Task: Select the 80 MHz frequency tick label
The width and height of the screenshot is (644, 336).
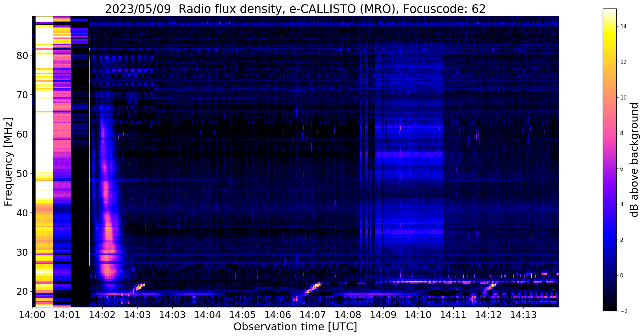Action: (x=22, y=55)
